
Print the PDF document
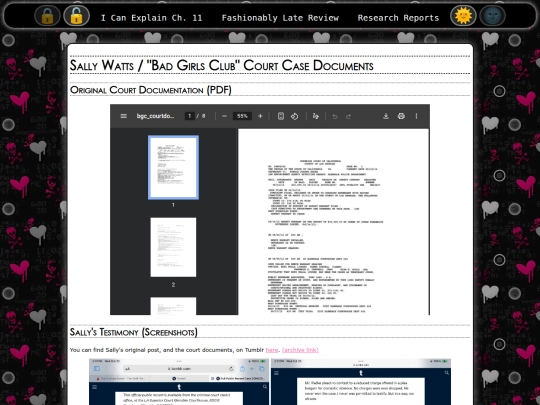pos(401,116)
